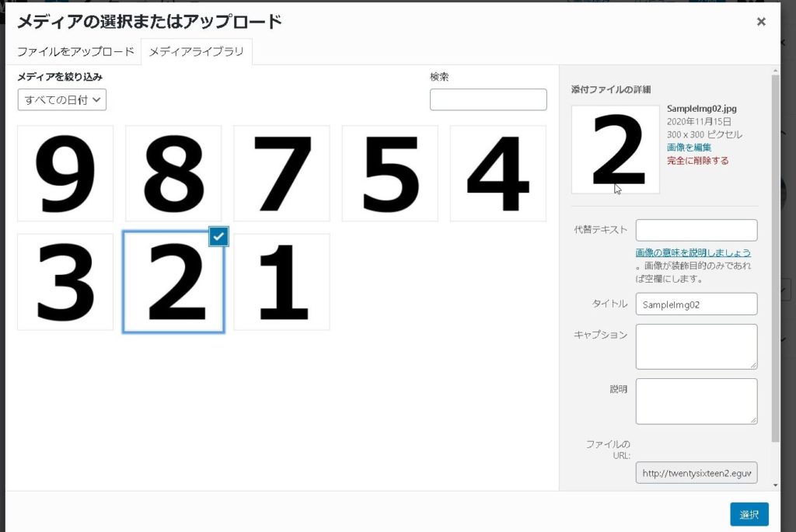This screenshot has width=796, height=532.
Task: Close the media dialog with X
Action: pyautogui.click(x=761, y=22)
